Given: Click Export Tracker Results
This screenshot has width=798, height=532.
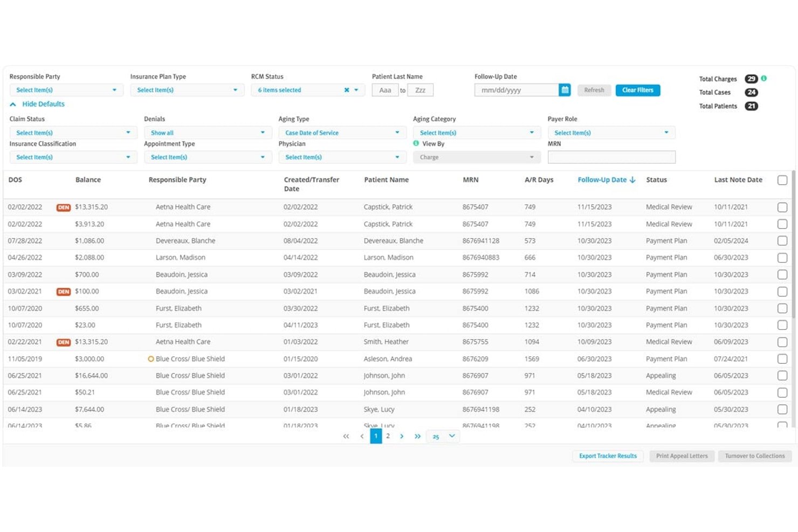Looking at the screenshot, I should pos(608,456).
